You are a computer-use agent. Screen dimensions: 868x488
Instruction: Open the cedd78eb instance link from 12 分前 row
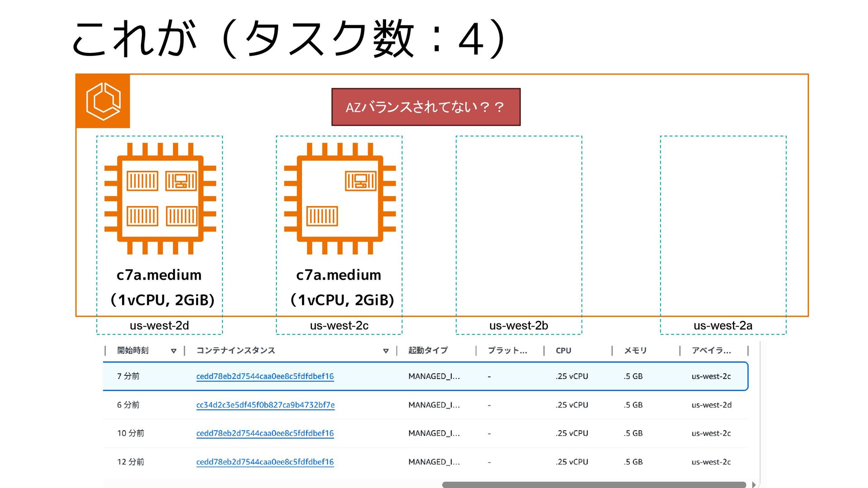pos(265,462)
